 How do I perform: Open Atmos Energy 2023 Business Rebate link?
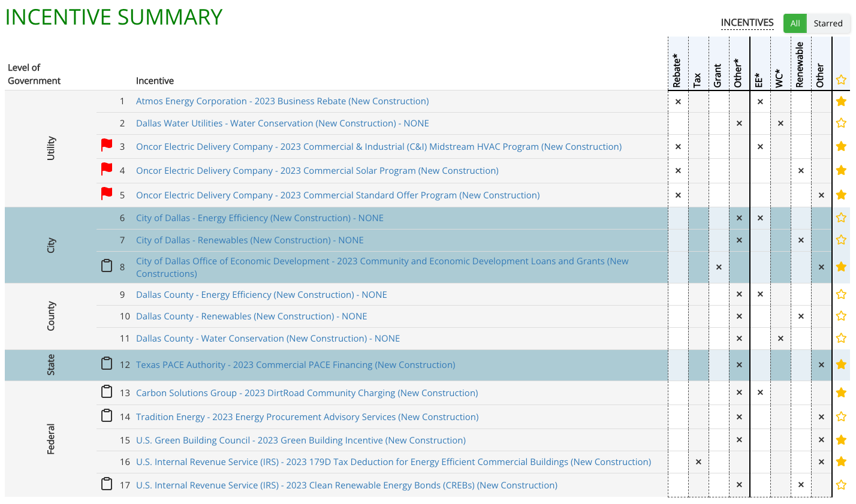tap(282, 101)
